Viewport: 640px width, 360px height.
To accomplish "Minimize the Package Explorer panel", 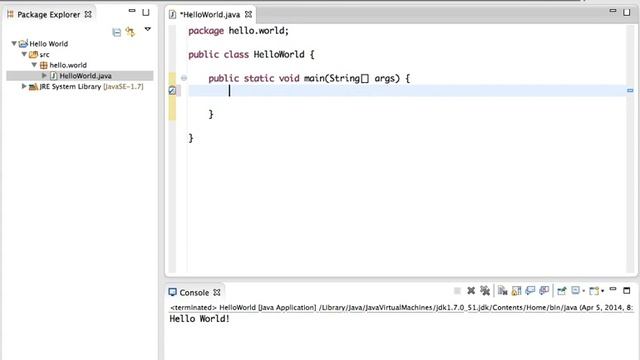I will 132,11.
